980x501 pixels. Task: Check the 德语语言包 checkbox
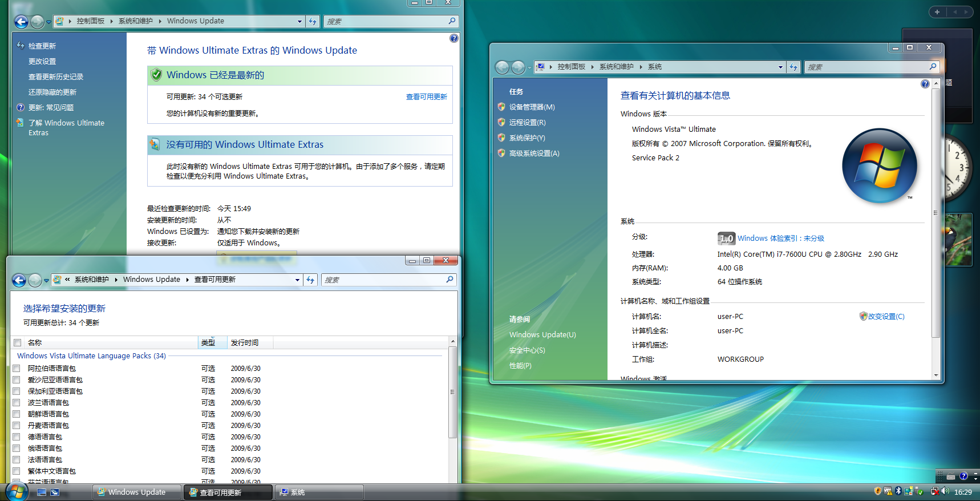pos(17,437)
